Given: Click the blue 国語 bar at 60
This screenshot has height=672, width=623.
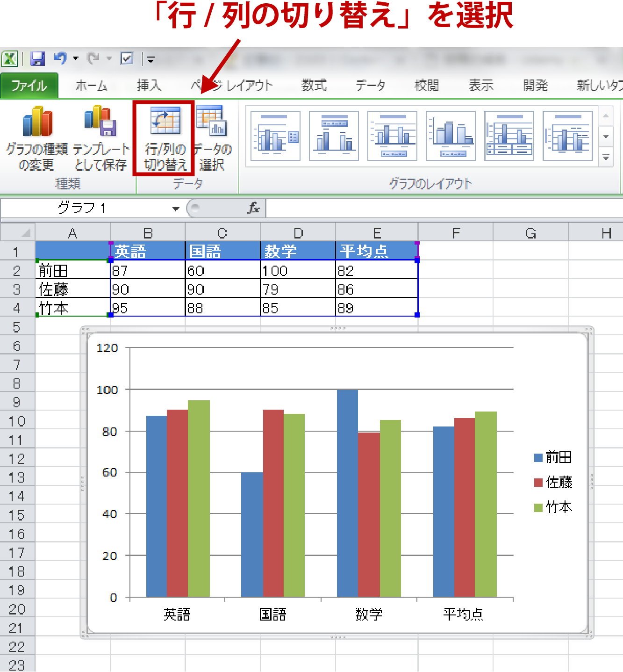Looking at the screenshot, I should (252, 535).
